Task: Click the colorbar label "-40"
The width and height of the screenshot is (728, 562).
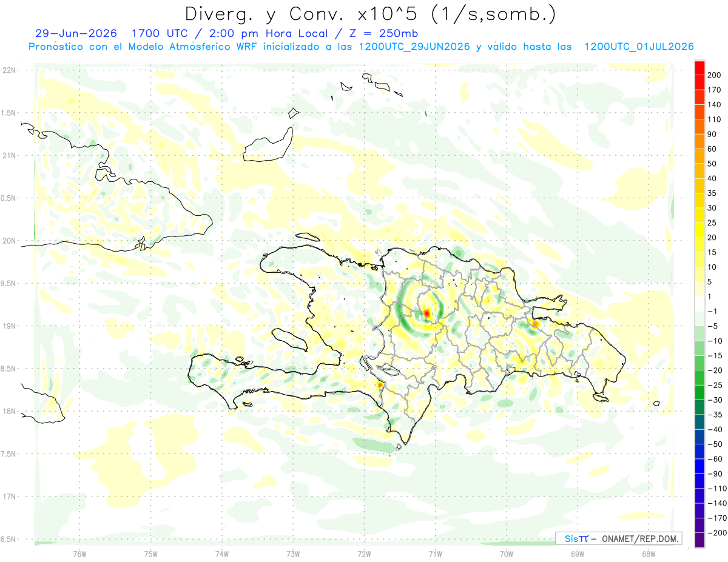Action: click(x=715, y=429)
